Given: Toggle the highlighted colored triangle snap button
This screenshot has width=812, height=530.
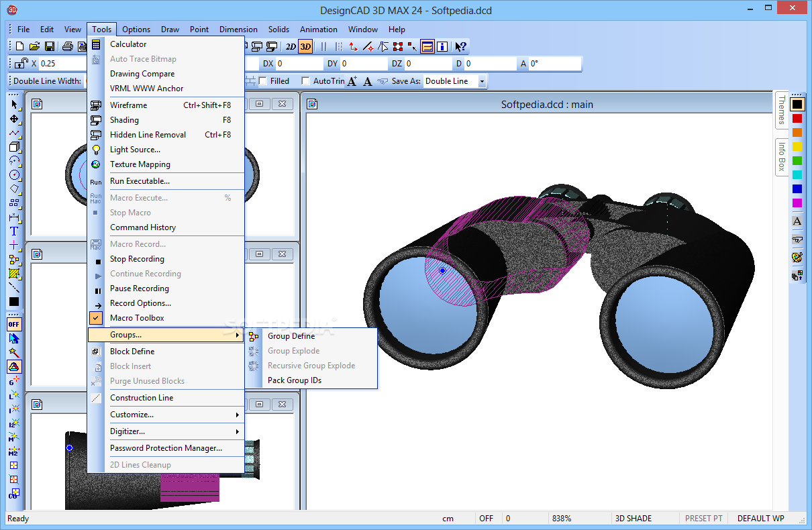Looking at the screenshot, I should click(14, 366).
